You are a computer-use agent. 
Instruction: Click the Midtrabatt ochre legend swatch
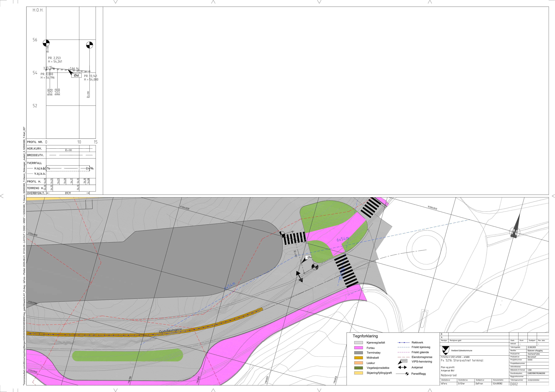[358, 358]
